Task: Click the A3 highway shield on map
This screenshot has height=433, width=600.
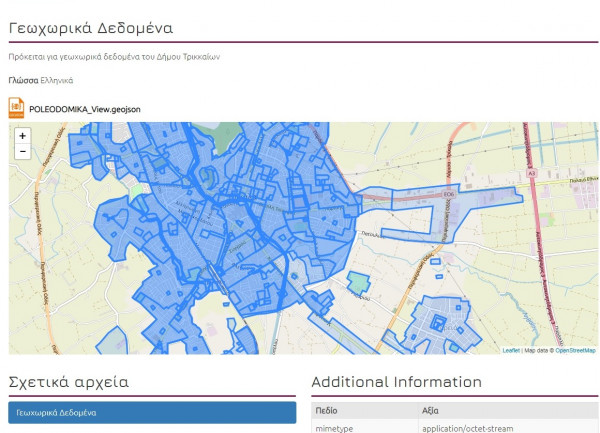Action: click(x=532, y=173)
